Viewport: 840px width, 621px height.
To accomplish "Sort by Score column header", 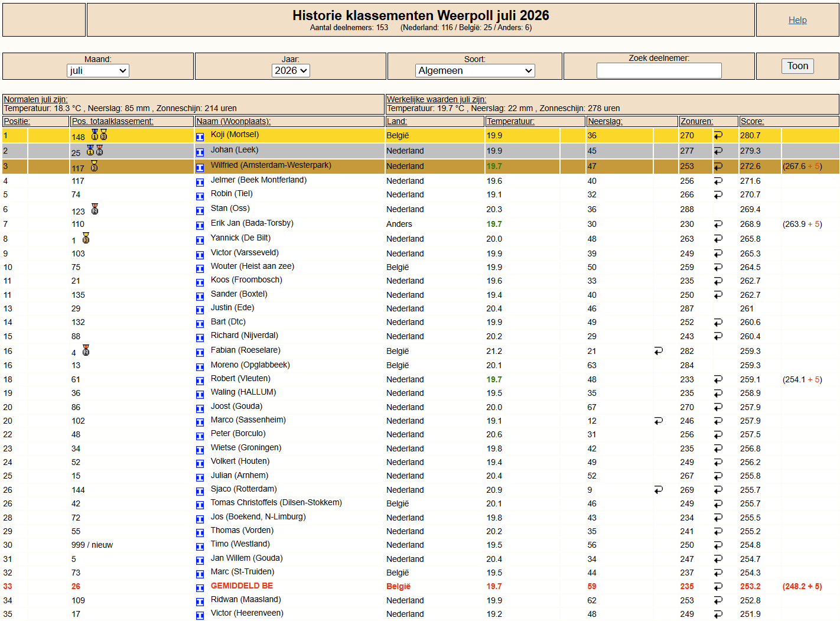I will point(752,121).
